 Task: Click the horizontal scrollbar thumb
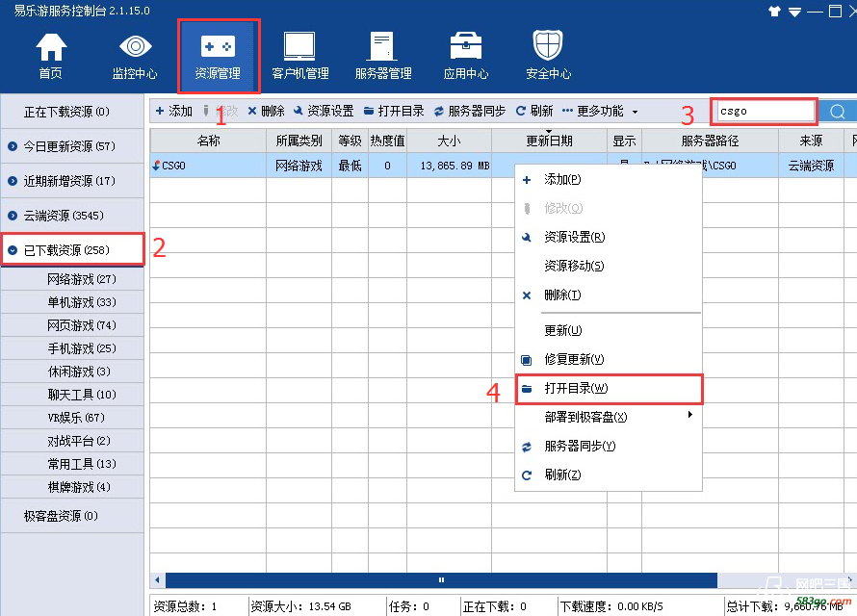click(x=441, y=580)
